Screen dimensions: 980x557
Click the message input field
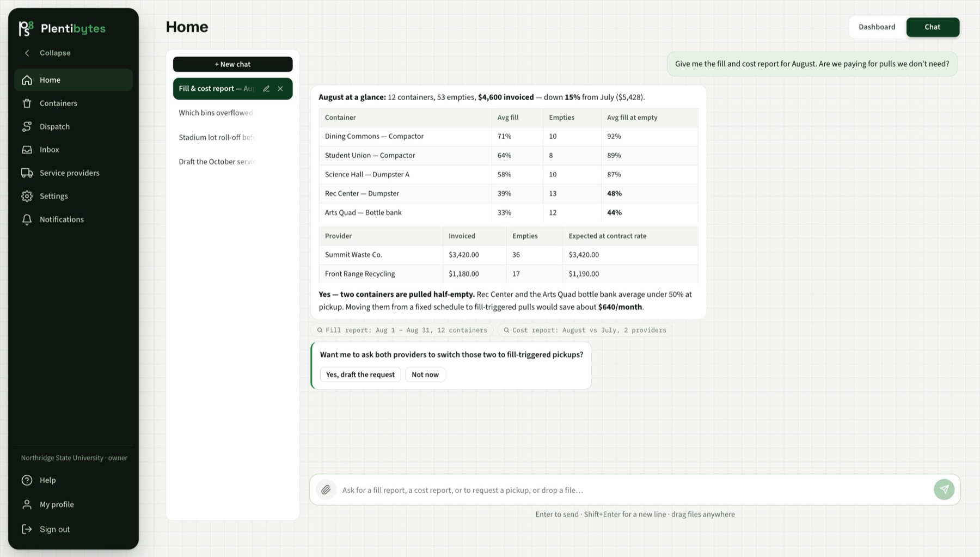pyautogui.click(x=634, y=490)
